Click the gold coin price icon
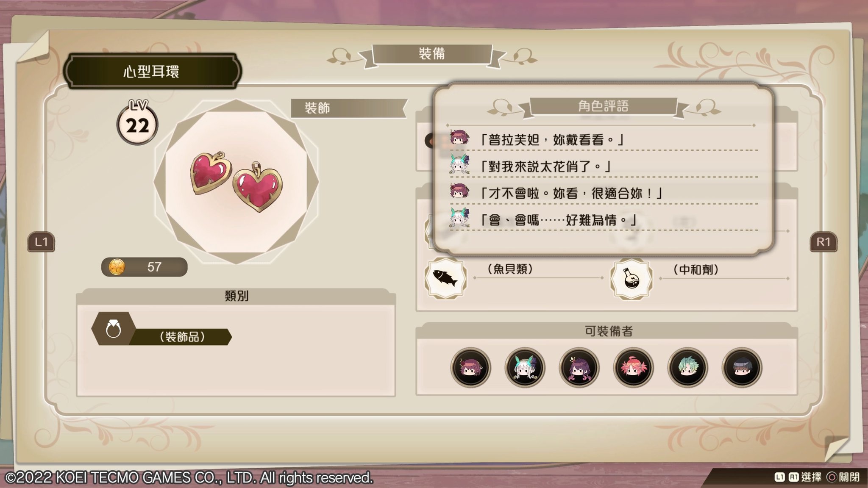Screen dimensions: 868x488 click(117, 267)
